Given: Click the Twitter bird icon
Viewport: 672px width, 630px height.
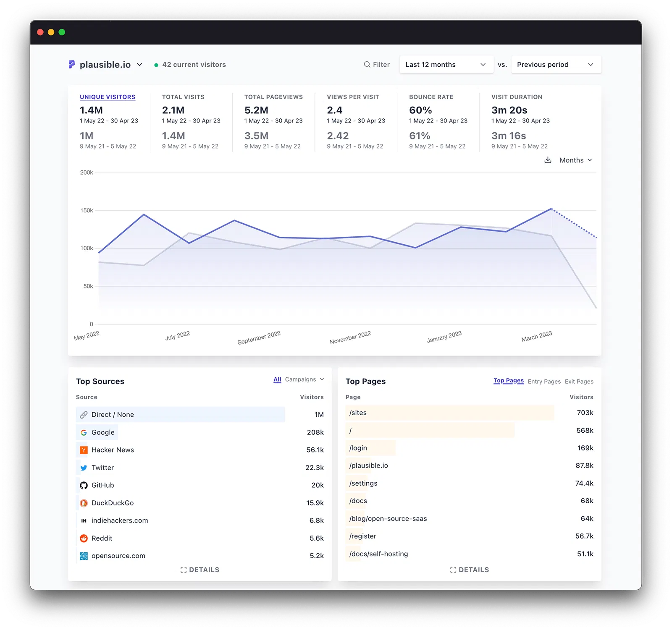Looking at the screenshot, I should tap(84, 468).
